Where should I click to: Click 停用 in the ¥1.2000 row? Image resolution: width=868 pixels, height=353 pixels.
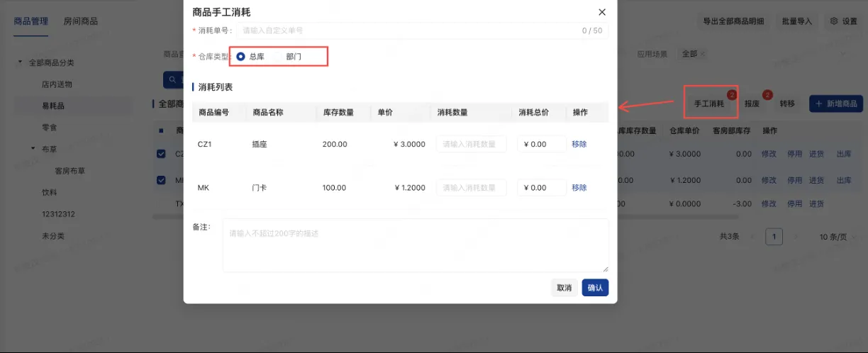point(794,180)
